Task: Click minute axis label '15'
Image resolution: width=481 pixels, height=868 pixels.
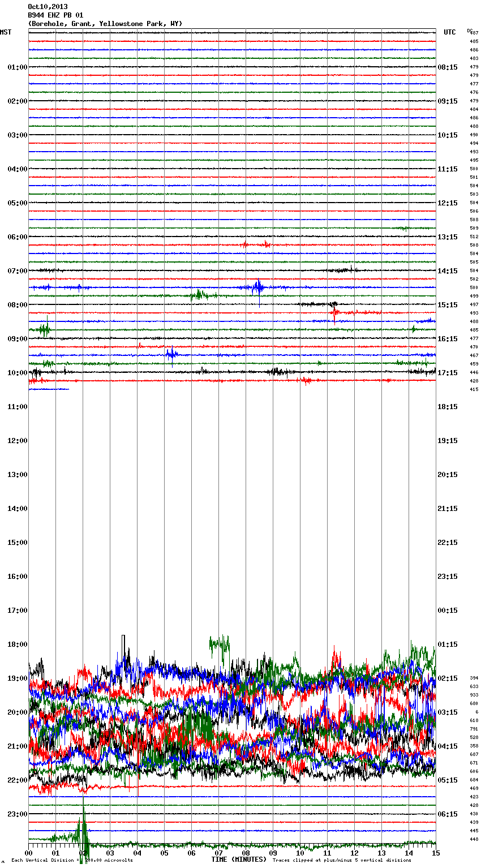Action: [x=436, y=853]
